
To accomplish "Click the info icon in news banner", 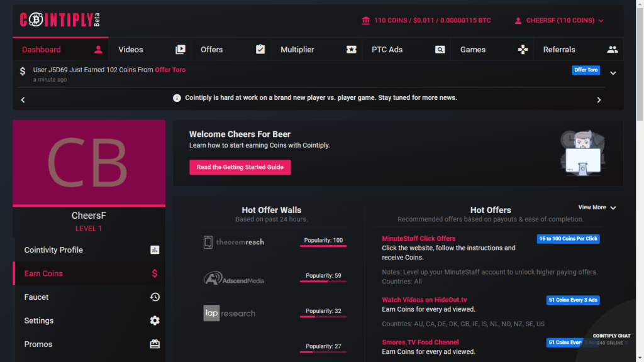I will tap(177, 98).
